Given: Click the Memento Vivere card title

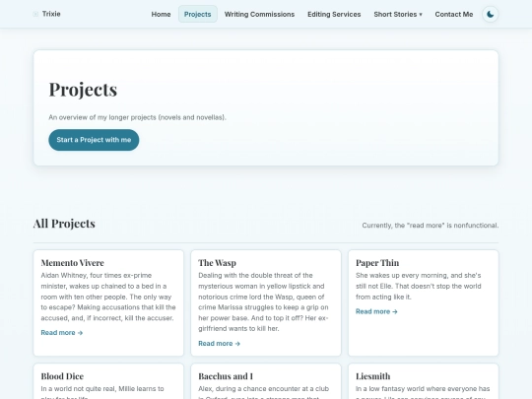Looking at the screenshot, I should [x=72, y=263].
